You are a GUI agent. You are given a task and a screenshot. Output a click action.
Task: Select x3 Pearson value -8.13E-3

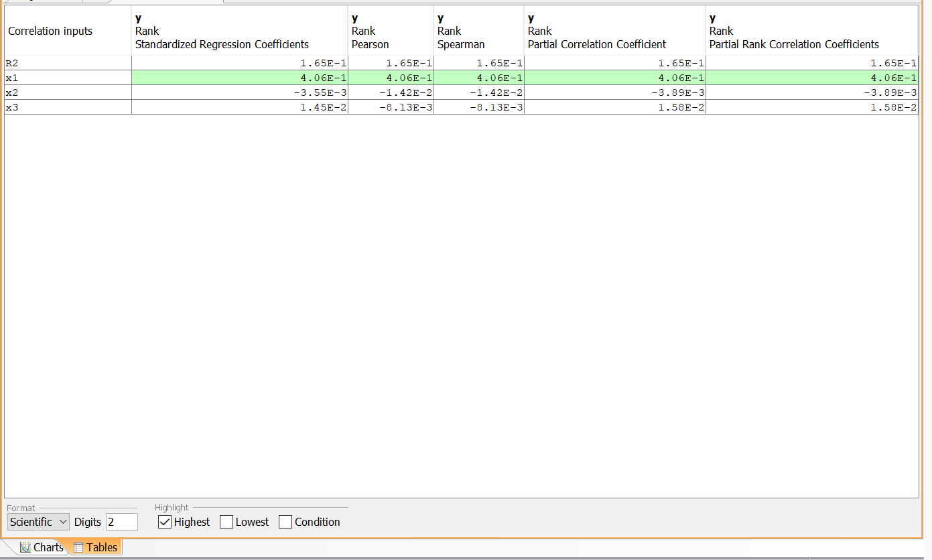point(391,107)
